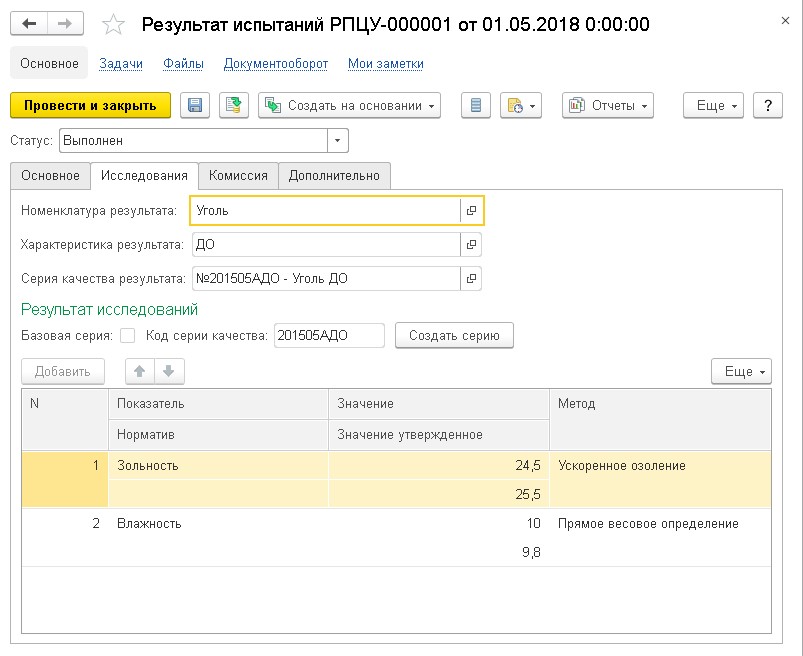Click the forward navigation arrow

pos(65,23)
